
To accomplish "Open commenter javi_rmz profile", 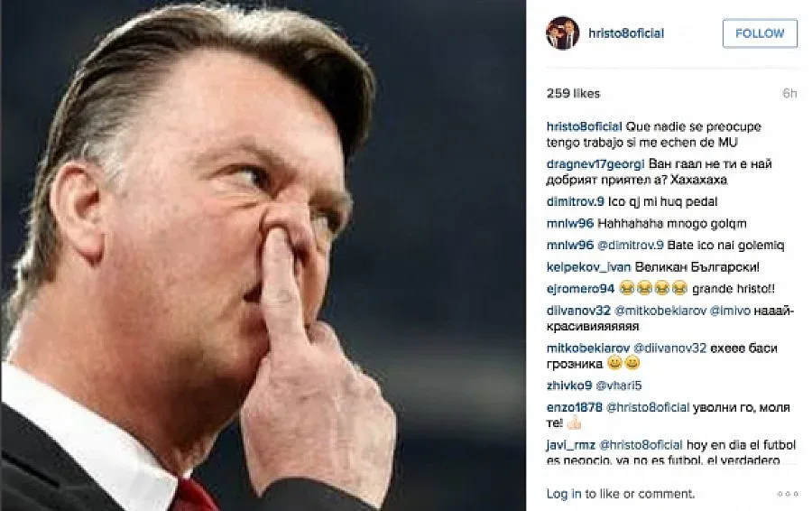I will [571, 445].
